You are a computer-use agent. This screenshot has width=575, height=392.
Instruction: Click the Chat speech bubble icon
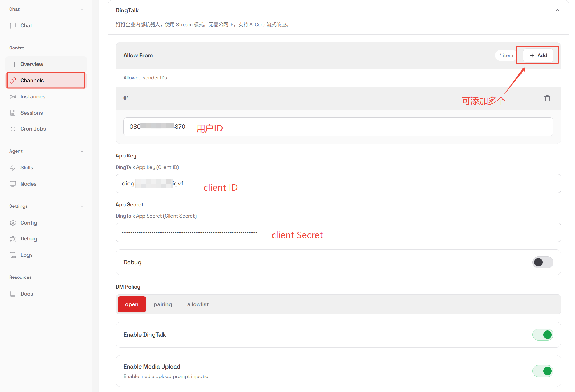pos(13,25)
